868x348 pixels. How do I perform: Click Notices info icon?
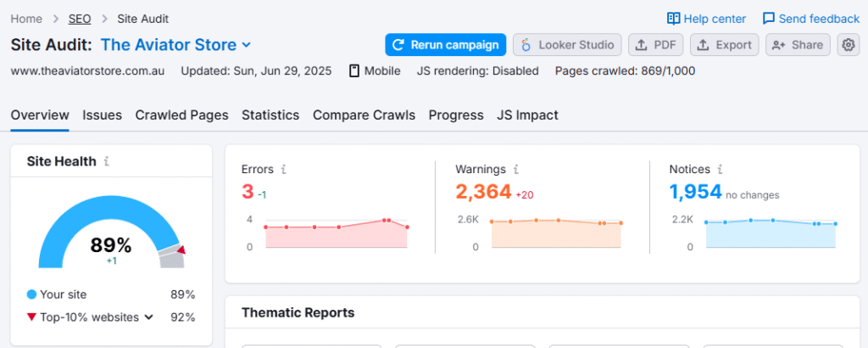[x=721, y=169]
